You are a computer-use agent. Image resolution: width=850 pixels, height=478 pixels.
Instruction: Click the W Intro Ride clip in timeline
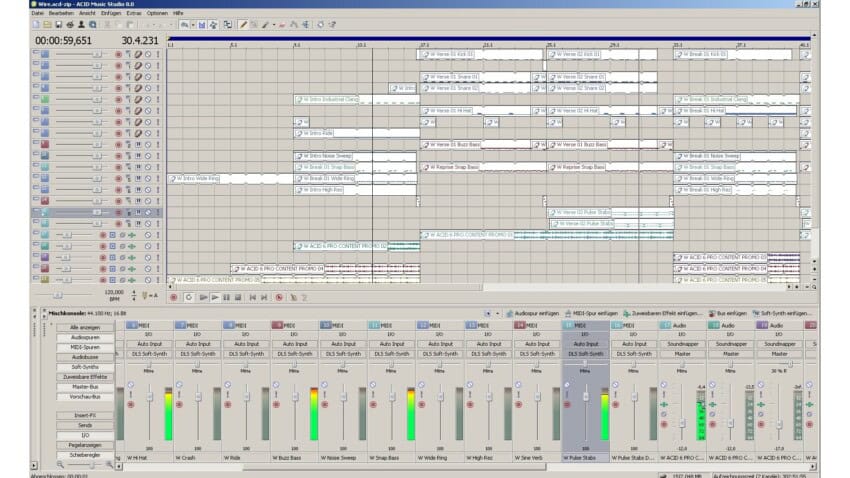tap(356, 133)
